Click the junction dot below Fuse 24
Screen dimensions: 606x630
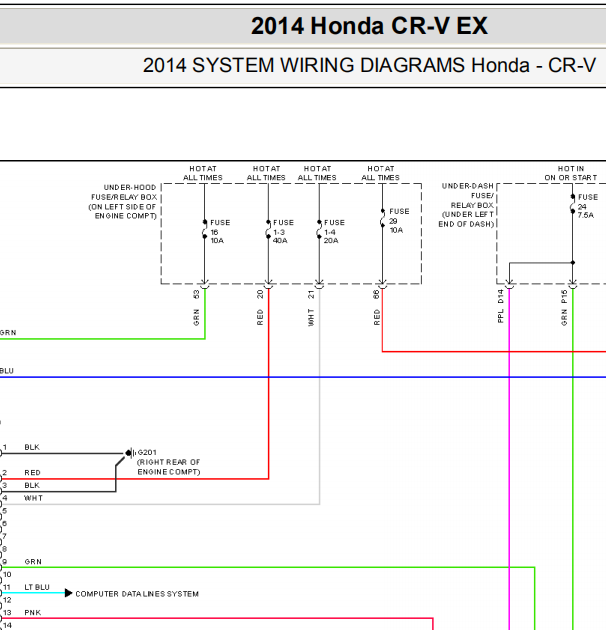pyautogui.click(x=573, y=263)
